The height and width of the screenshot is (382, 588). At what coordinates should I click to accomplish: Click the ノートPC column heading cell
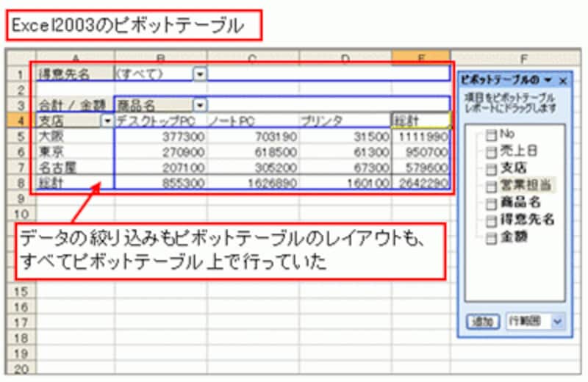(252, 120)
